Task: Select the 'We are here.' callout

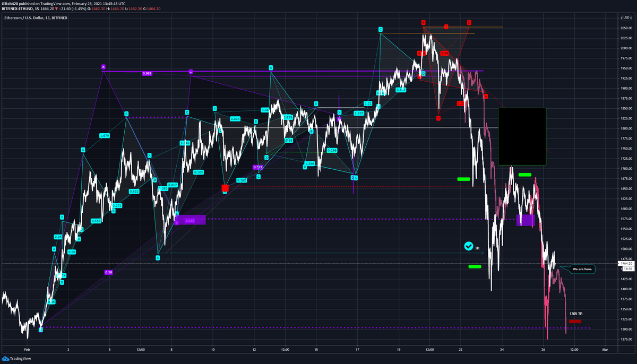Action: pyautogui.click(x=582, y=270)
